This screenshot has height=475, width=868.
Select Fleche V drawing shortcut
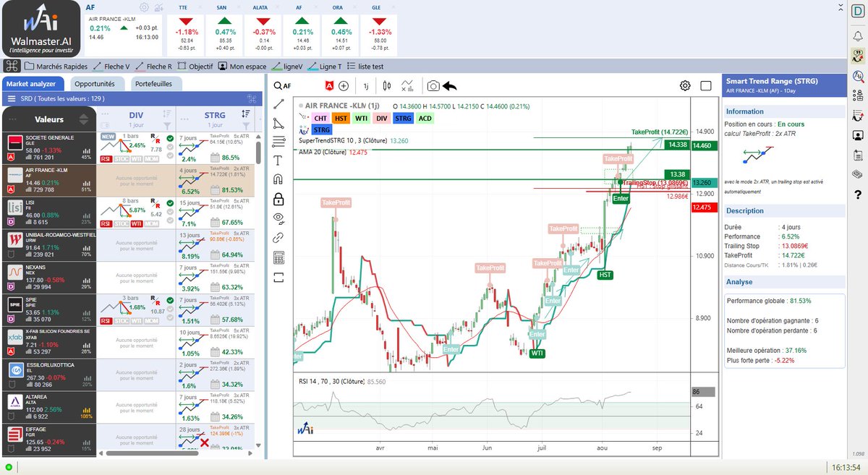point(112,66)
